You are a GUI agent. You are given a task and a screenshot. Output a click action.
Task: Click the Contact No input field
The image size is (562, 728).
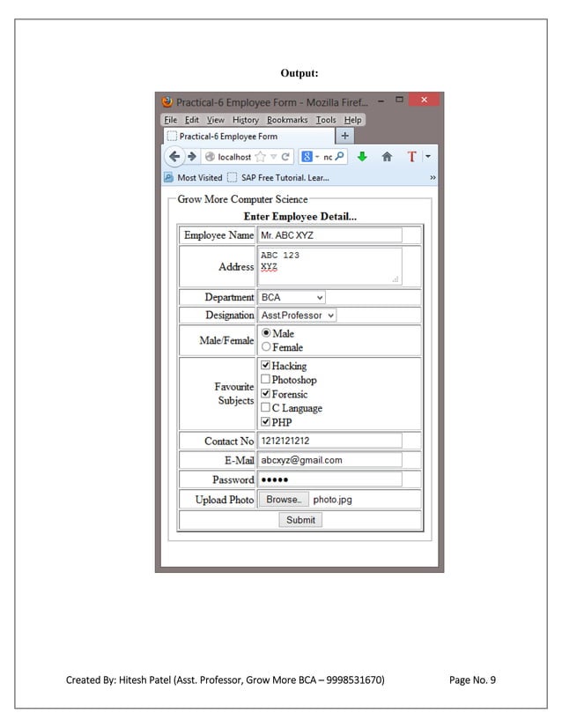[329, 441]
